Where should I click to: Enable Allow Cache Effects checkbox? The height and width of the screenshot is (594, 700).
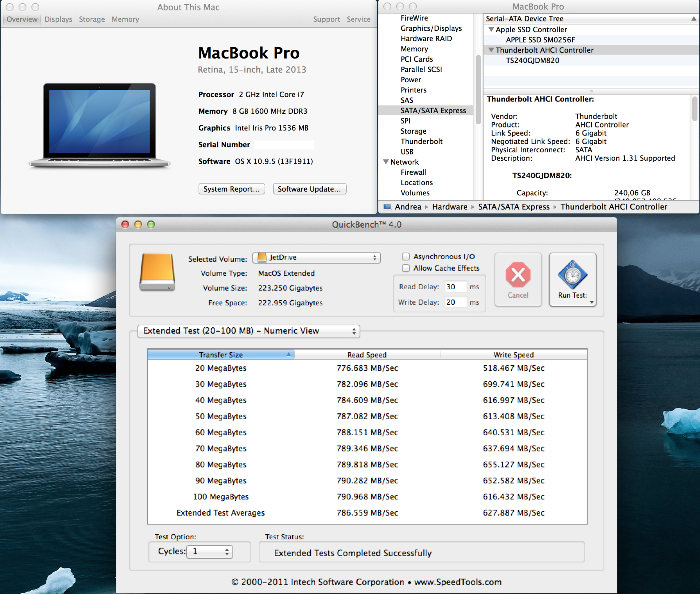pyautogui.click(x=406, y=268)
